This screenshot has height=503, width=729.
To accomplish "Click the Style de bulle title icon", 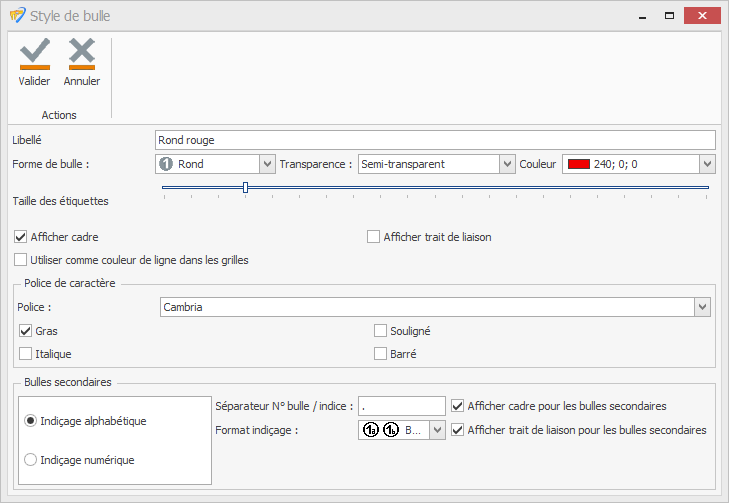I will pyautogui.click(x=16, y=15).
